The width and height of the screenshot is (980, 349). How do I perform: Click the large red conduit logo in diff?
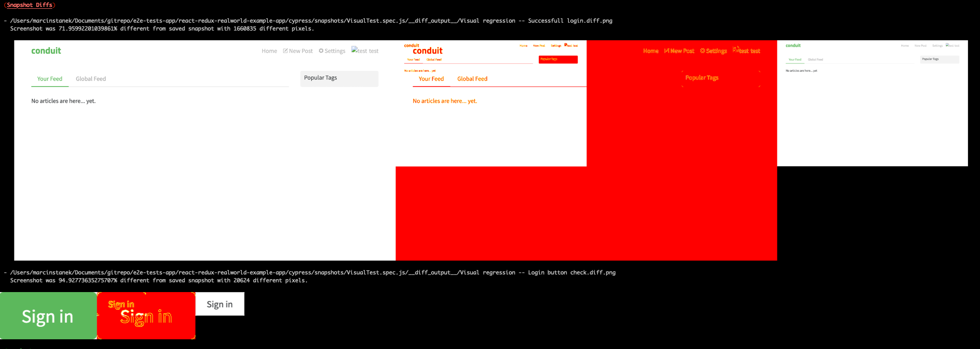(x=427, y=51)
